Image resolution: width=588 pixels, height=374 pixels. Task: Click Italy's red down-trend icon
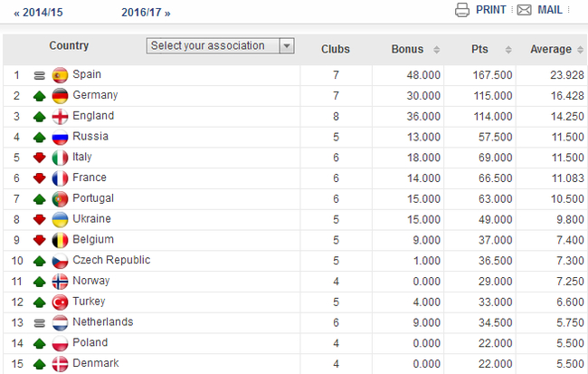[40, 158]
